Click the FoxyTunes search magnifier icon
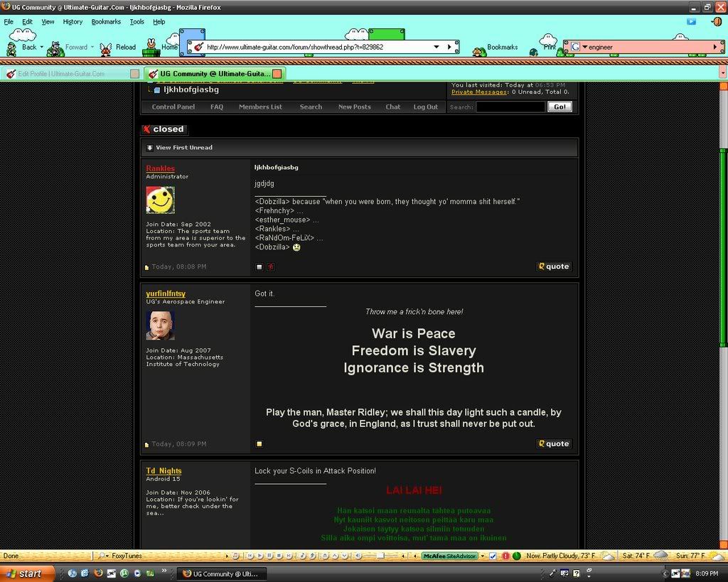This screenshot has height=582, width=728. (x=102, y=556)
